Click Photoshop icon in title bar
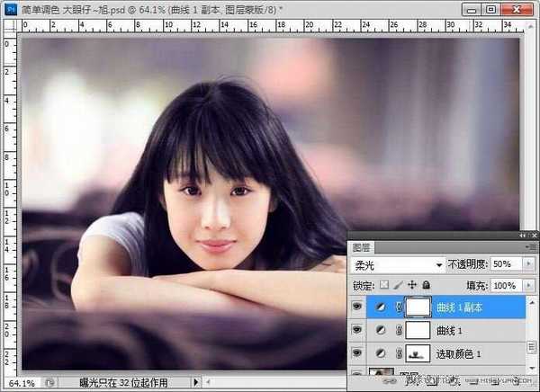The height and width of the screenshot is (392, 540). [9, 8]
